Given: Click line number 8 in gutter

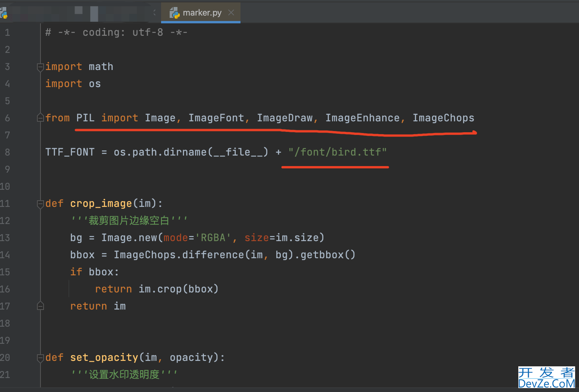Looking at the screenshot, I should (x=7, y=152).
